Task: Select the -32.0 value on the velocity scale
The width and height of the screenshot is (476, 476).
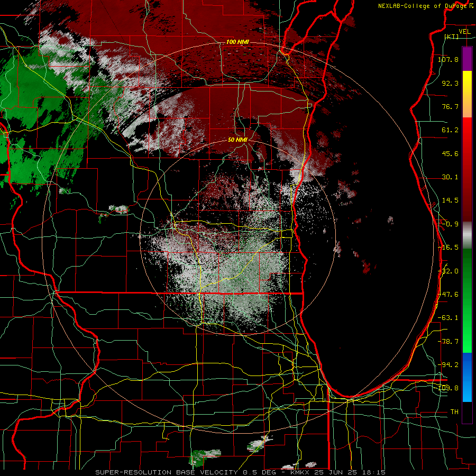Action: tap(448, 271)
